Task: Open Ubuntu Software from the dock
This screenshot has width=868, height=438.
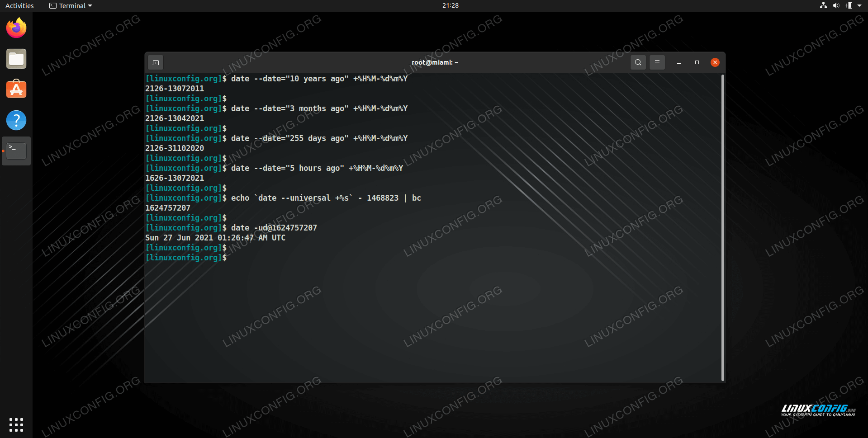Action: click(x=16, y=89)
